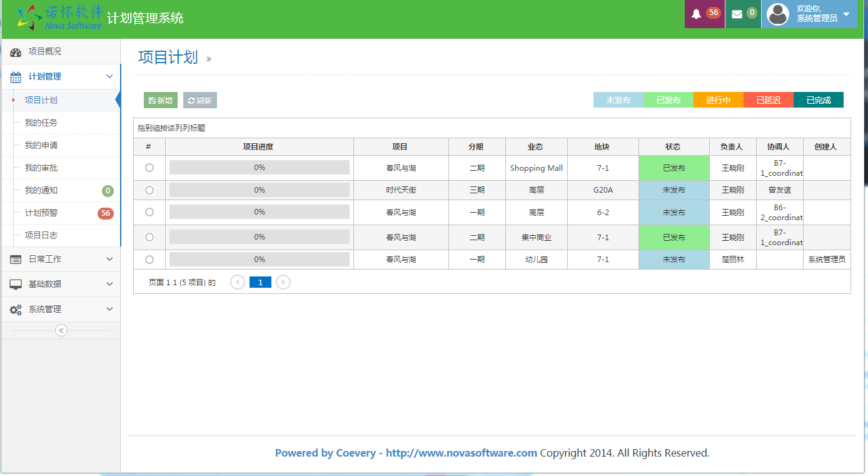The width and height of the screenshot is (868, 476).
Task: Click the 刷新 refresh button
Action: 200,100
